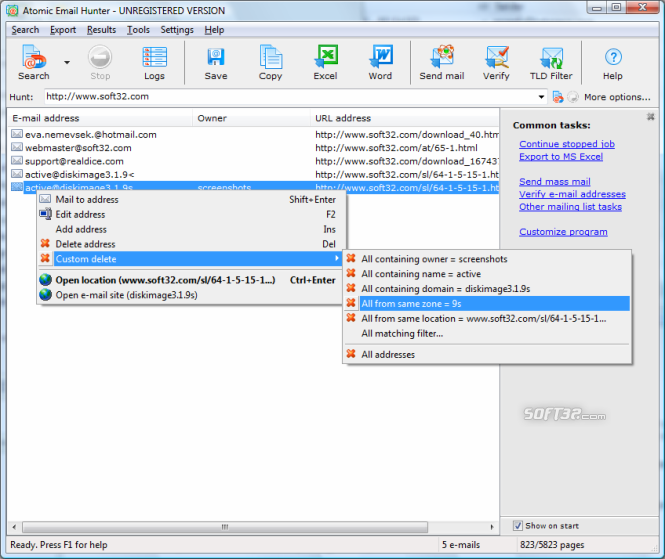665x559 pixels.
Task: Open the Results menu
Action: [x=101, y=30]
